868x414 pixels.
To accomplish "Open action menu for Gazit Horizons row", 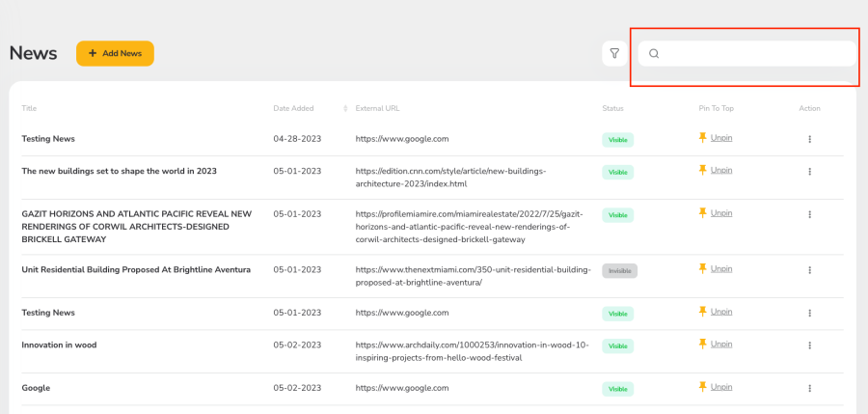I will tap(809, 214).
